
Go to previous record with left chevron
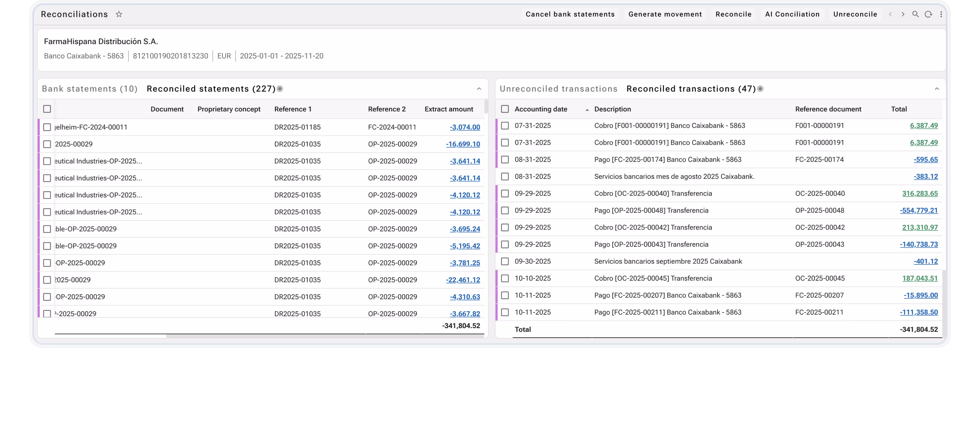pyautogui.click(x=891, y=14)
